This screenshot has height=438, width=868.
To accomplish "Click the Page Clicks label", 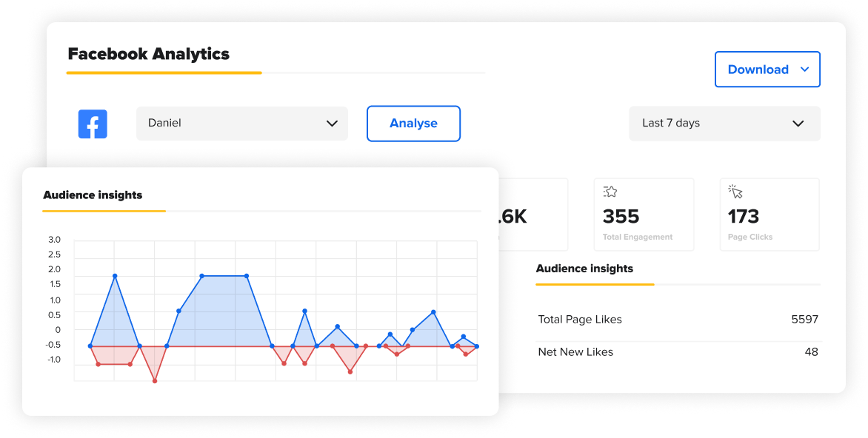I will point(750,237).
